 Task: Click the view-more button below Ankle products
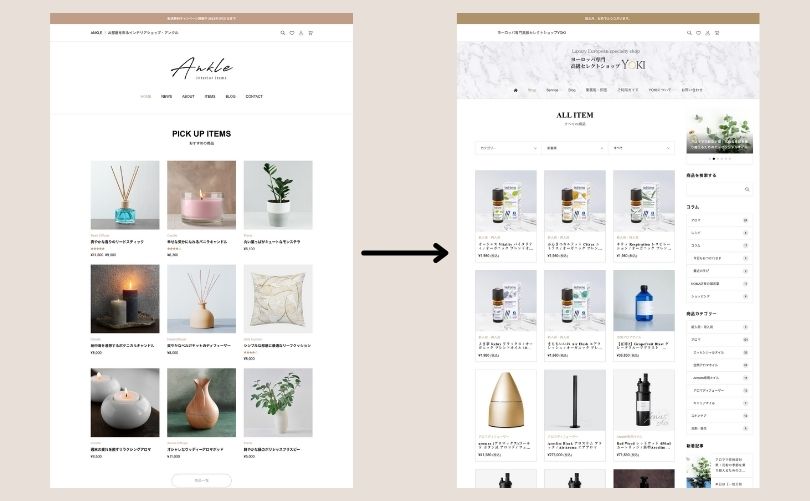click(x=201, y=480)
